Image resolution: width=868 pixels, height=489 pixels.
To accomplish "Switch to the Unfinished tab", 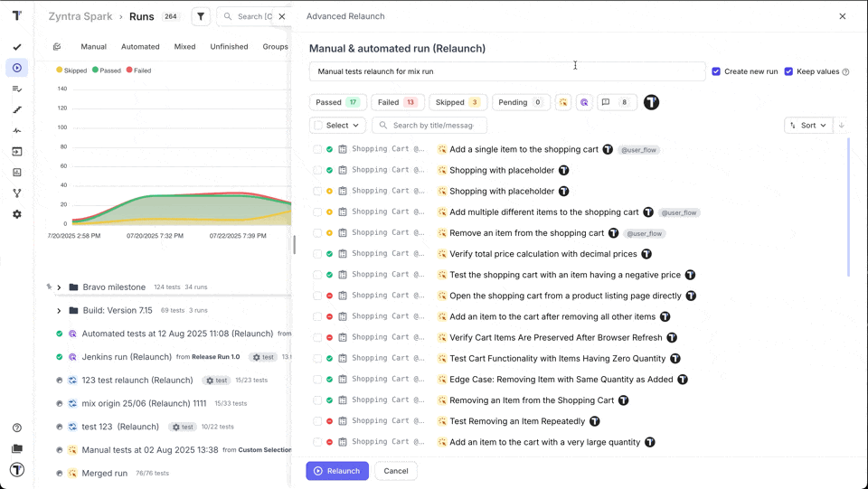I will tap(229, 47).
